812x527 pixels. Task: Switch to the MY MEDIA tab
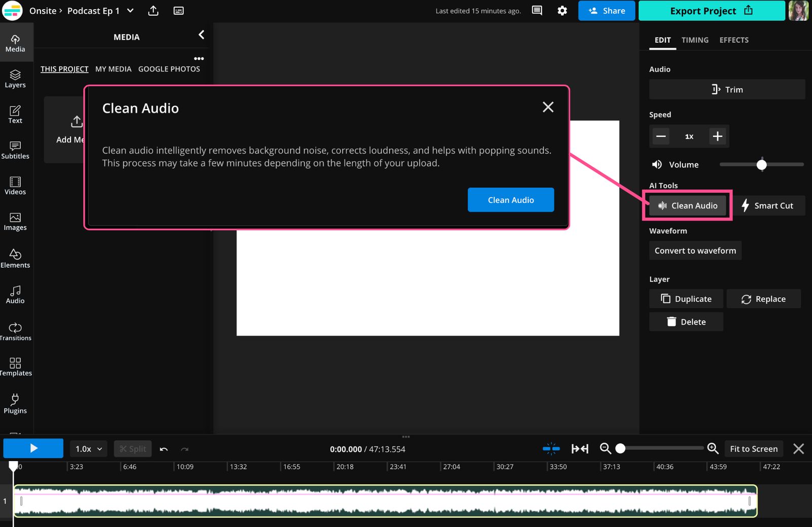tap(113, 69)
